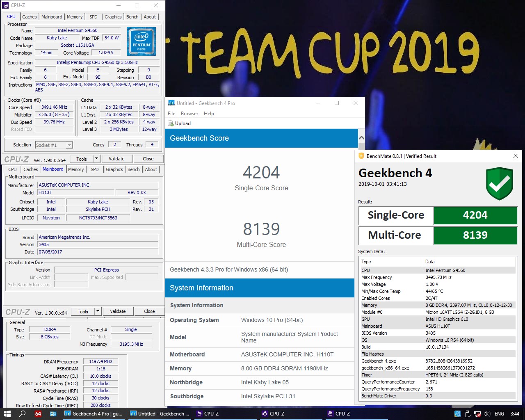This screenshot has width=525, height=420.
Task: Click the ENG language indicator
Action: pyautogui.click(x=499, y=414)
